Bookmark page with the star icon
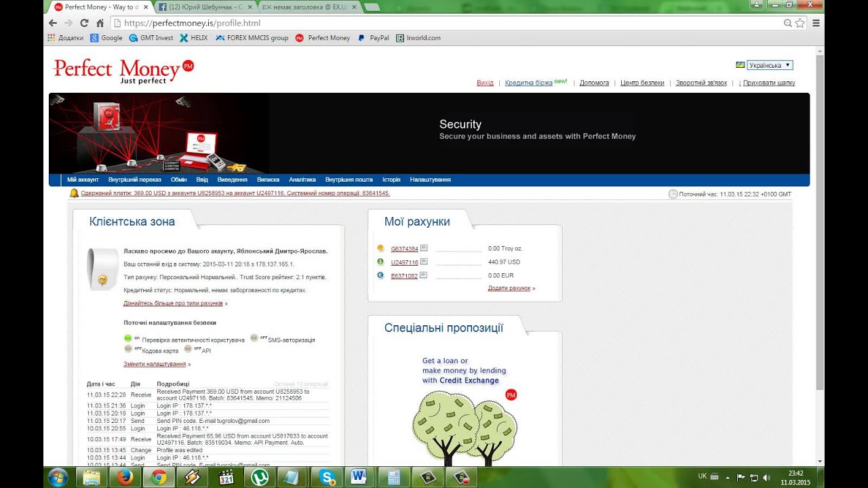This screenshot has width=868, height=488. click(800, 22)
